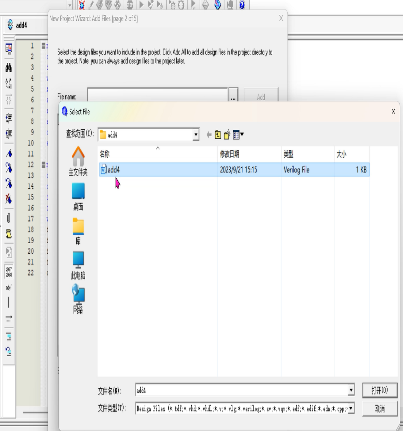Click the Increase Indent icon in editor toolbar
The image size is (403, 431).
[9, 118]
